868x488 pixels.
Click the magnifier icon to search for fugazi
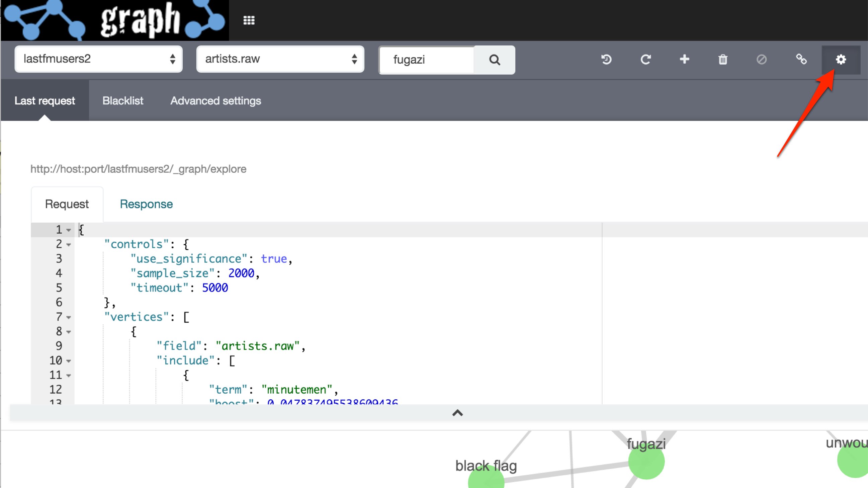[495, 60]
